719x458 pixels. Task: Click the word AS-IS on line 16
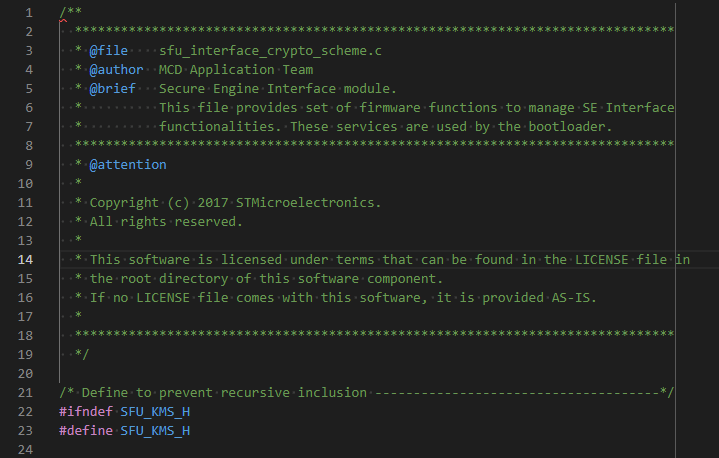point(575,297)
